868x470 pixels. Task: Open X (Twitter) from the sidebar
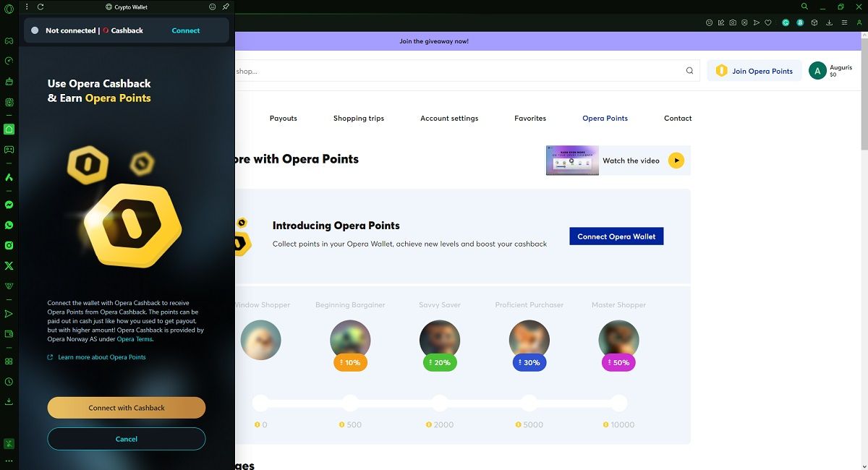(x=9, y=265)
